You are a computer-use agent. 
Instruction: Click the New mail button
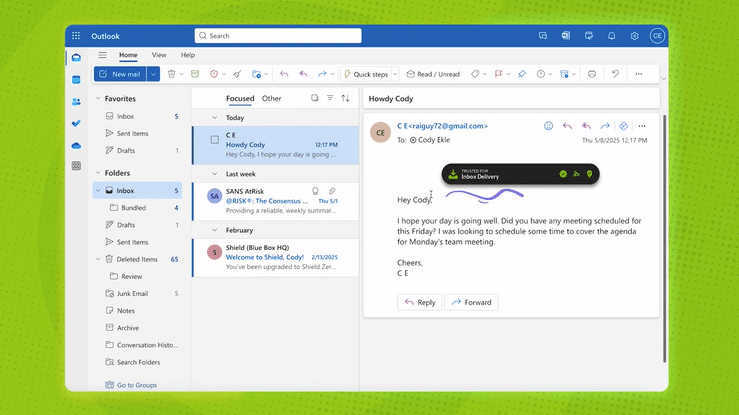click(120, 74)
